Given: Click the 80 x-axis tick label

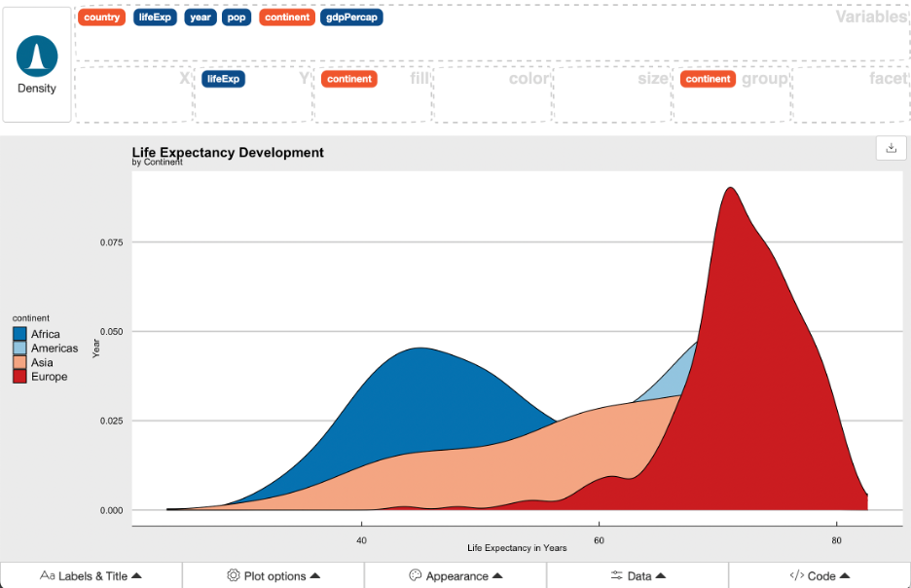Looking at the screenshot, I should pyautogui.click(x=836, y=540).
